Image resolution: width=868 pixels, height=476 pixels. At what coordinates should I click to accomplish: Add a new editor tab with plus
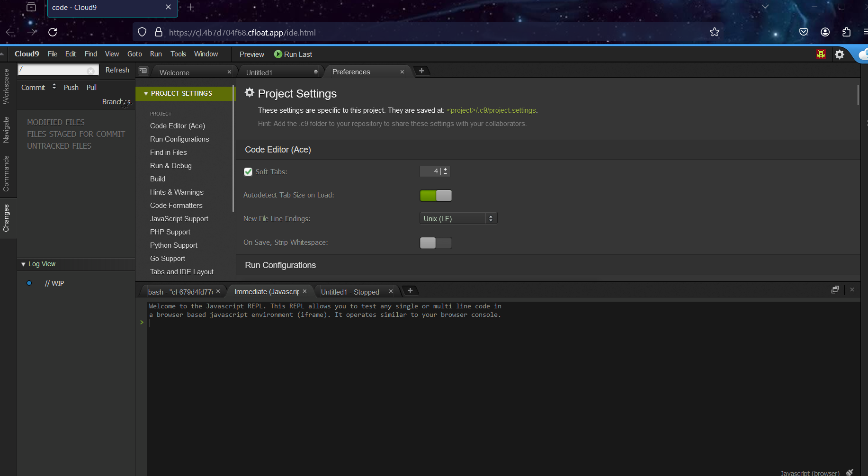(x=421, y=71)
